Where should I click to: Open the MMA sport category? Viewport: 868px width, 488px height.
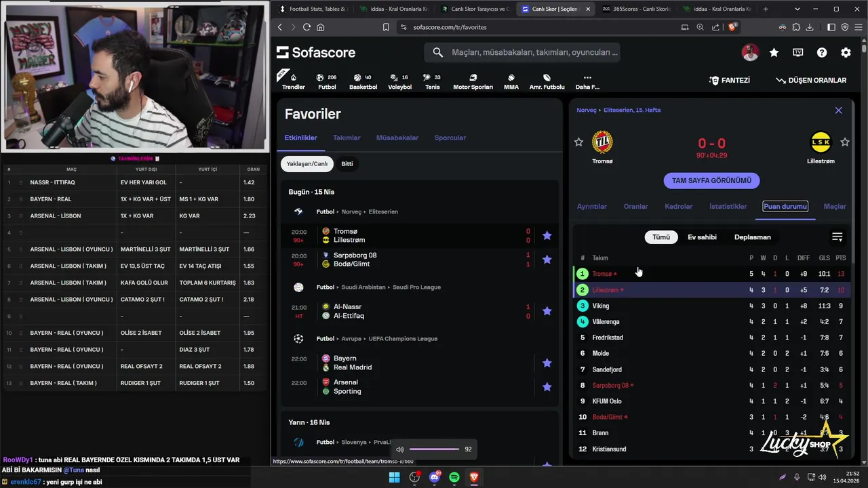[511, 81]
